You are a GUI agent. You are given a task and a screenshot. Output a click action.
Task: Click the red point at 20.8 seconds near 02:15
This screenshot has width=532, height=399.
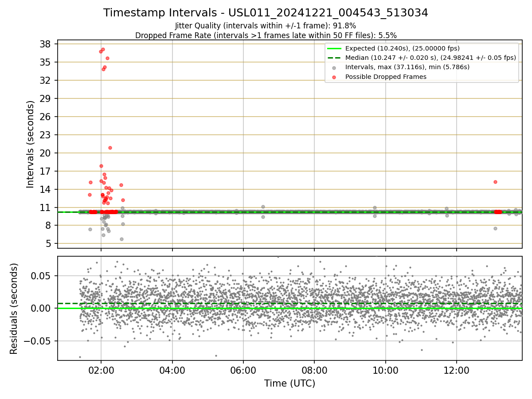pyautogui.click(x=110, y=148)
